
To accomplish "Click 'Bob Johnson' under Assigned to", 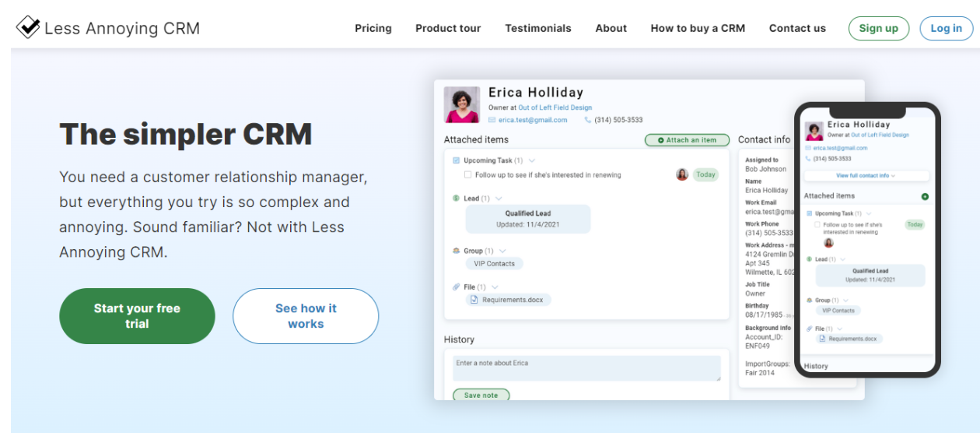I will click(765, 169).
